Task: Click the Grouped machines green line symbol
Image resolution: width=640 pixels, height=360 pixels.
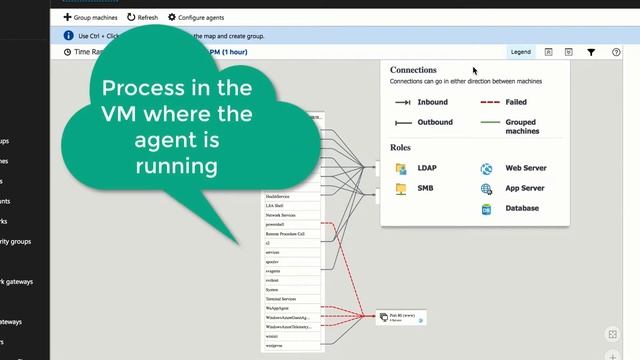Action: (x=490, y=122)
